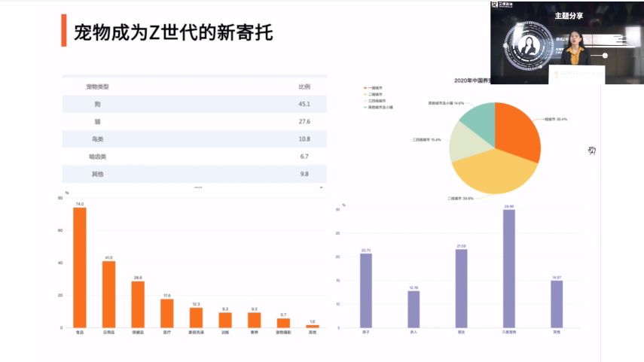Click the purple 孩子 bar
644x362 pixels.
pyautogui.click(x=366, y=291)
